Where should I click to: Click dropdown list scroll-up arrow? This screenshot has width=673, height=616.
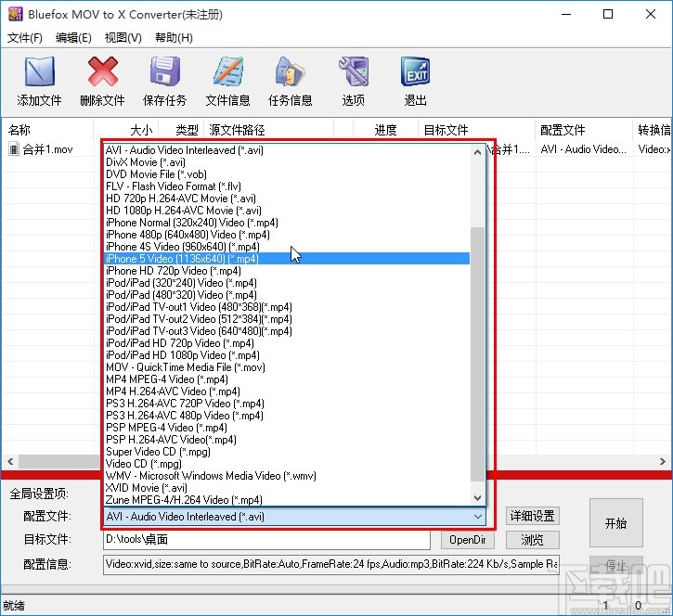tap(477, 152)
